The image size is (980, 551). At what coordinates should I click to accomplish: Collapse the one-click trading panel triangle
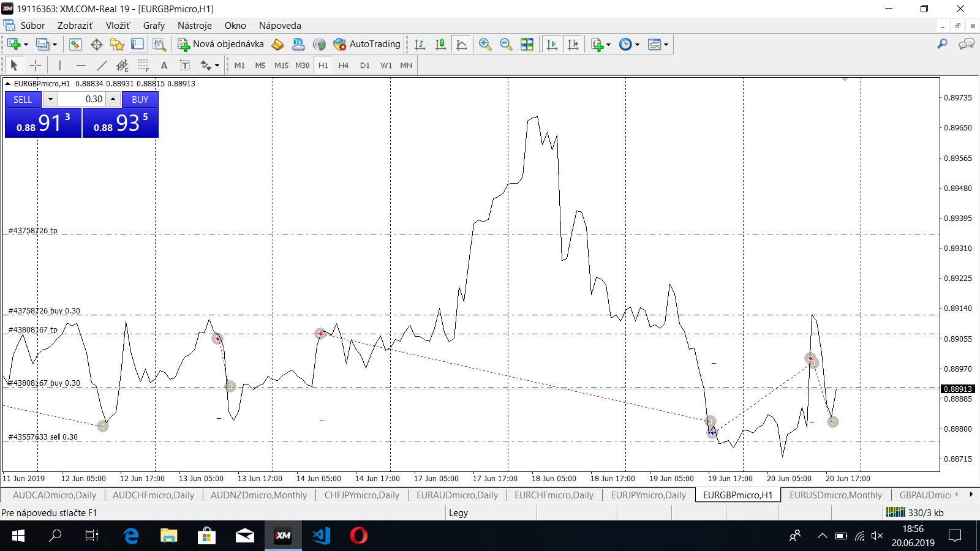(7, 84)
